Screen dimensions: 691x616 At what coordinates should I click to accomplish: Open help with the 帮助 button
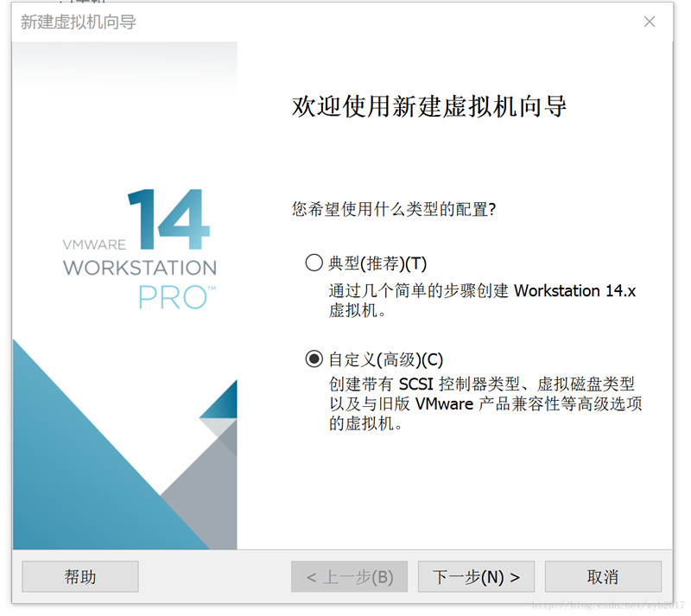pos(80,577)
